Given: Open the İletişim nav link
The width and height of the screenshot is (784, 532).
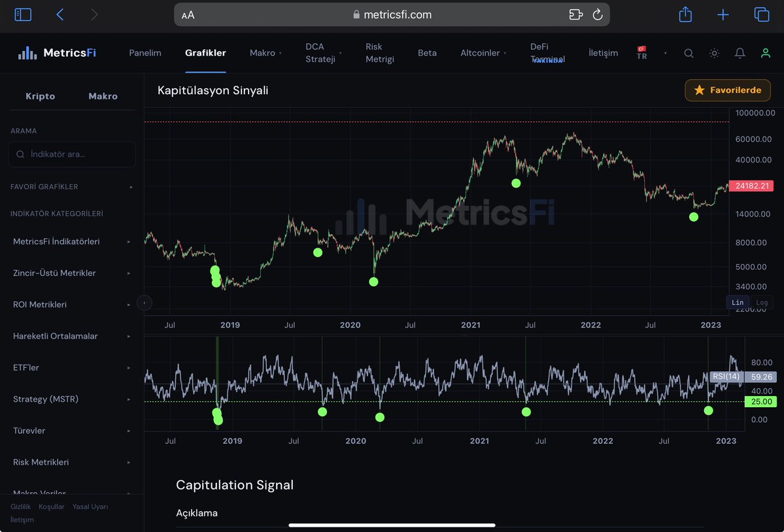Looking at the screenshot, I should click(x=603, y=53).
